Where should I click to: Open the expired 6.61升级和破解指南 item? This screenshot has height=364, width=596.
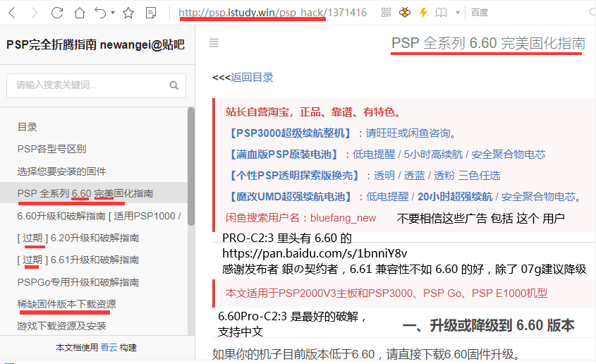pos(78,260)
